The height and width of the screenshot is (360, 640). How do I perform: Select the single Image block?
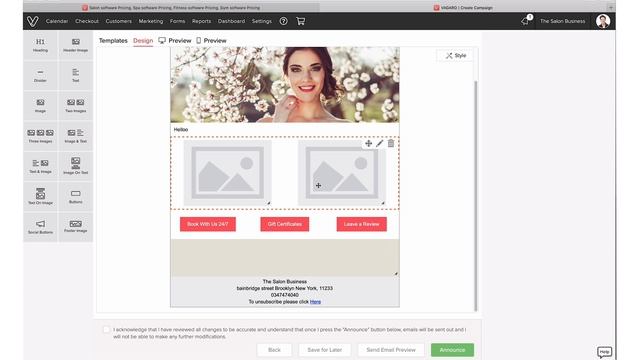point(40,106)
